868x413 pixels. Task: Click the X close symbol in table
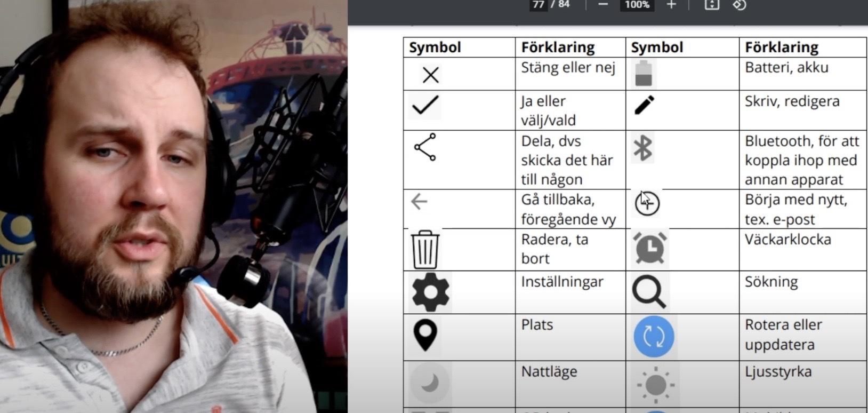[x=430, y=75]
